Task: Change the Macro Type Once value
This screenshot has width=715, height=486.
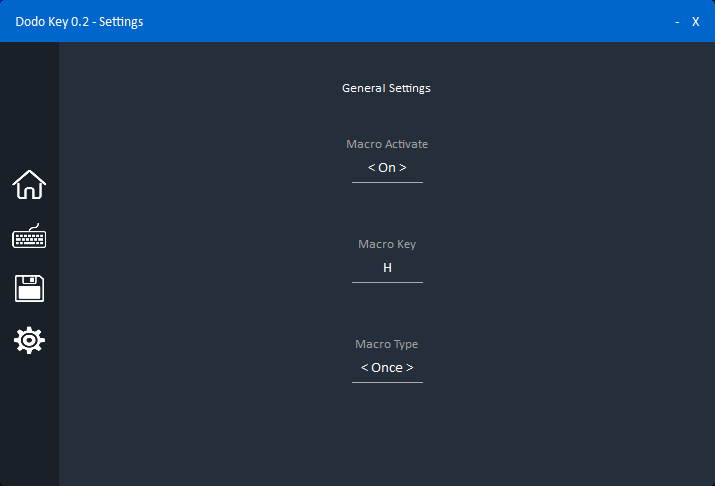Action: [x=387, y=367]
